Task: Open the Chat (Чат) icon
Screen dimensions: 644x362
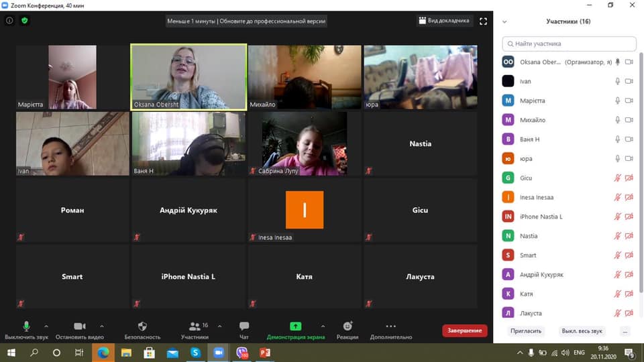Action: pos(244,326)
